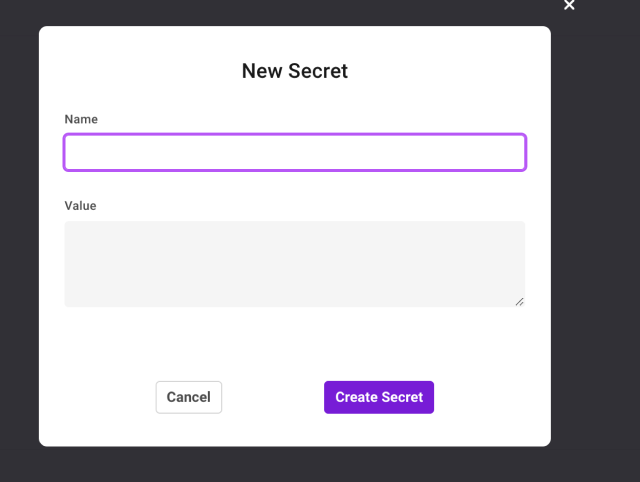This screenshot has width=640, height=482.
Task: Click the blank white area below the Value field
Action: point(295,343)
